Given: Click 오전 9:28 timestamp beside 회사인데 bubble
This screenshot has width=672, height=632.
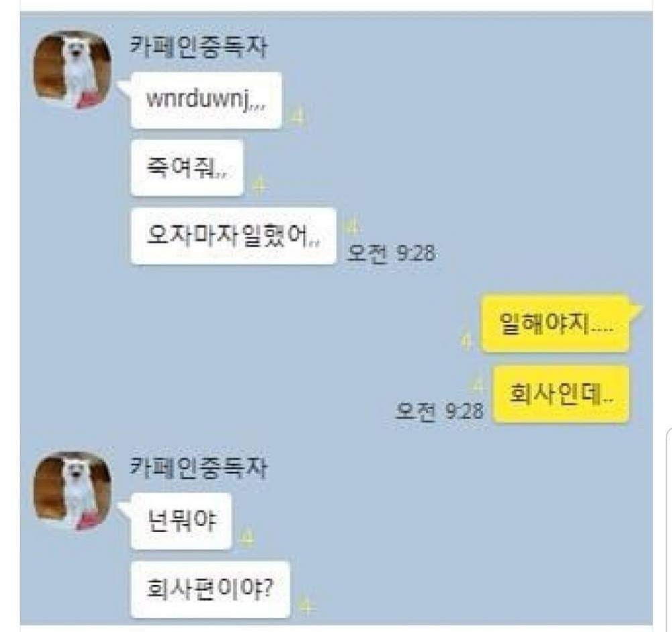Looking at the screenshot, I should tap(440, 411).
